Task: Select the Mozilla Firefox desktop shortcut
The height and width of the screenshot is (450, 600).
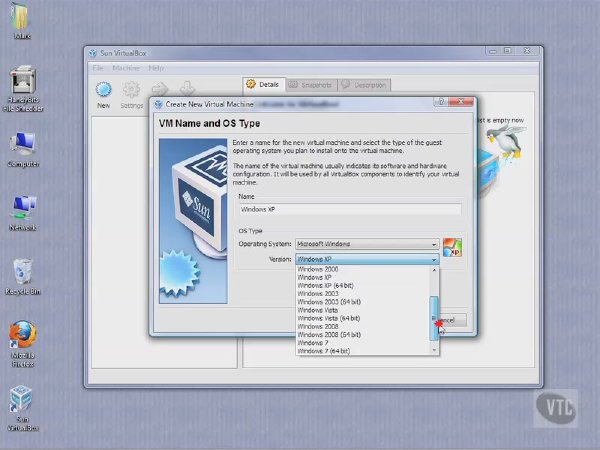Action: [x=23, y=344]
